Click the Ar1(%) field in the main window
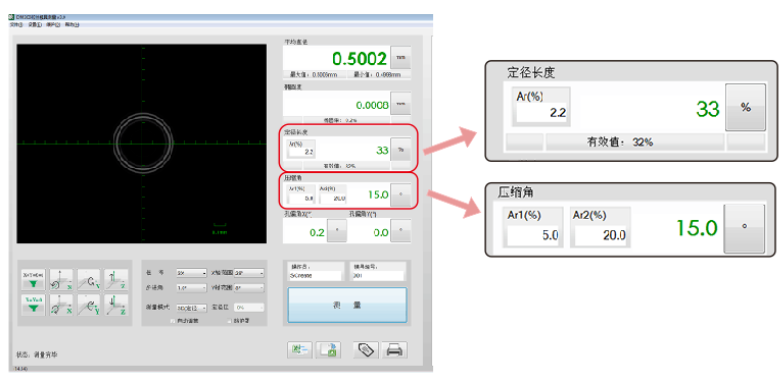The height and width of the screenshot is (377, 783). 301,198
